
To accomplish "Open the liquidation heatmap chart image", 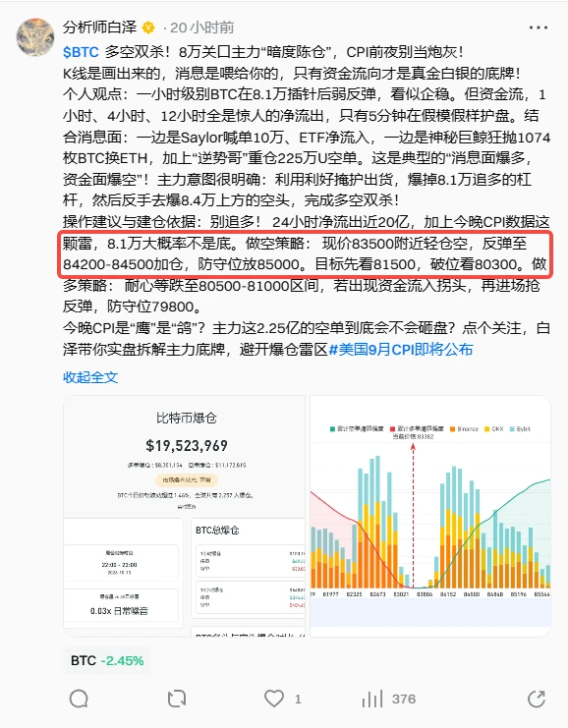I will 430,516.
